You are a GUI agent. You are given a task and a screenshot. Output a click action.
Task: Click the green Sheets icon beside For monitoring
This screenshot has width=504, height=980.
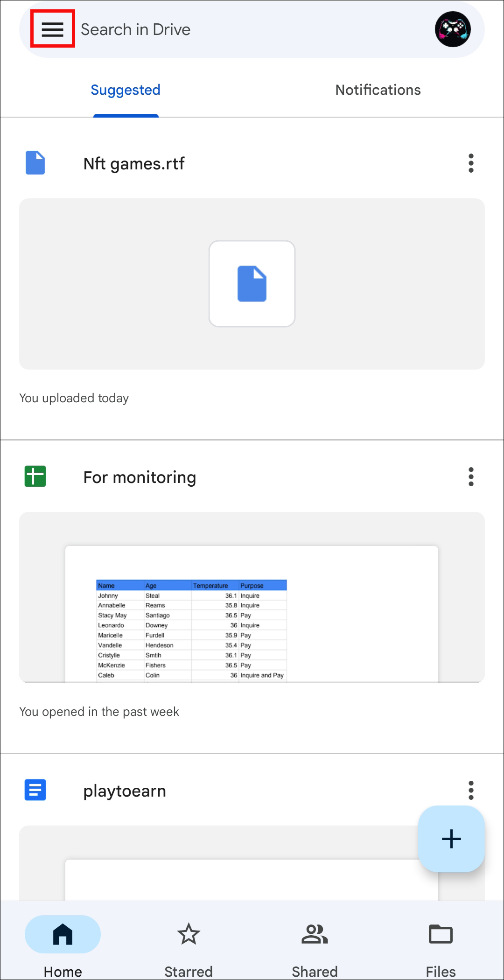point(35,476)
